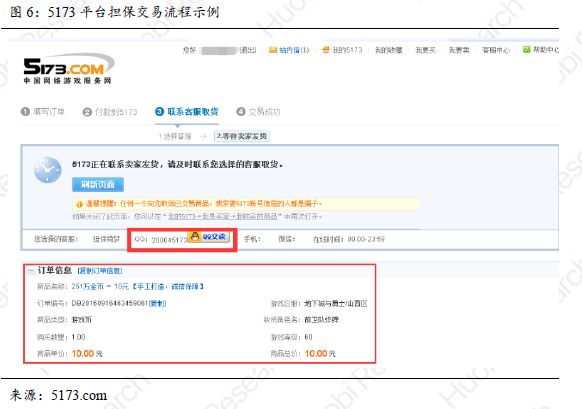Screen dimensions: 582x409
Task: Open the 我的收藏 menu link
Action: coord(389,50)
